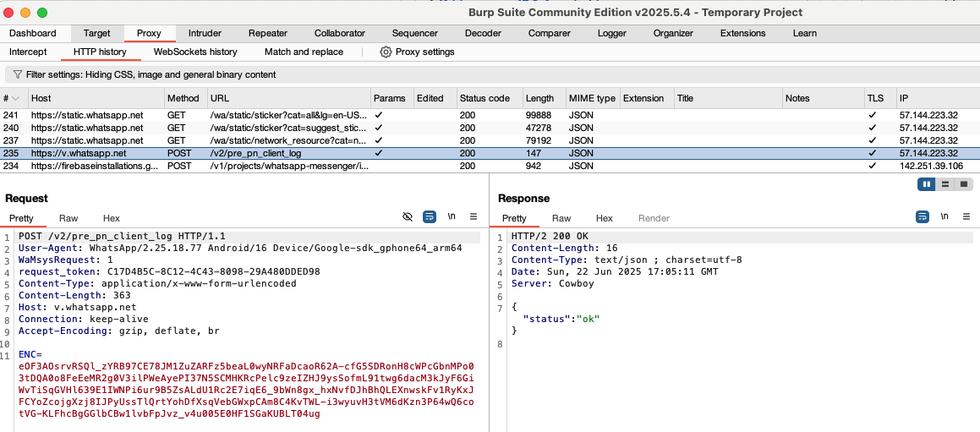
Task: Select Pretty view in Response panel
Action: [514, 218]
